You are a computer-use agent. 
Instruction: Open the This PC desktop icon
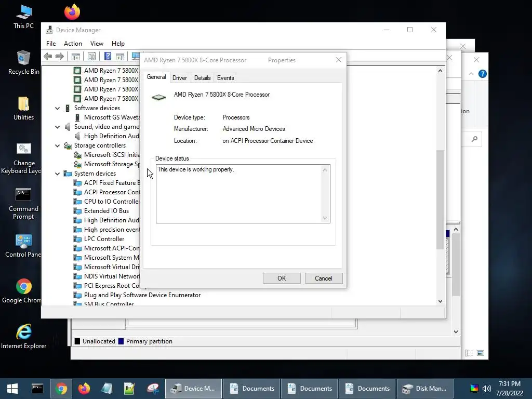point(23,17)
